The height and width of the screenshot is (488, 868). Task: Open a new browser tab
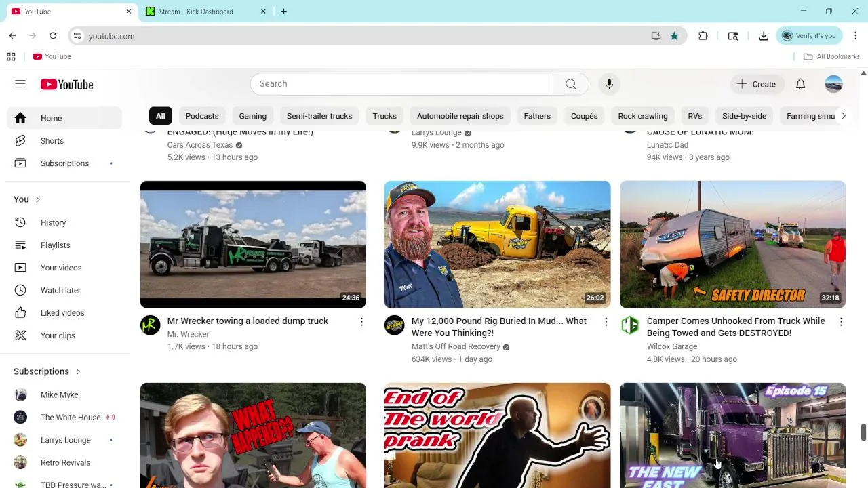(x=283, y=12)
